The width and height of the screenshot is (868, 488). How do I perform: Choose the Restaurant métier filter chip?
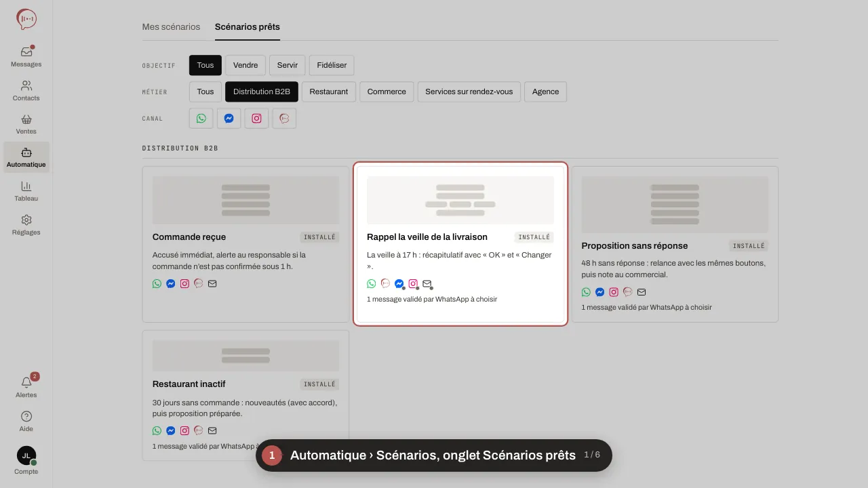[329, 91]
